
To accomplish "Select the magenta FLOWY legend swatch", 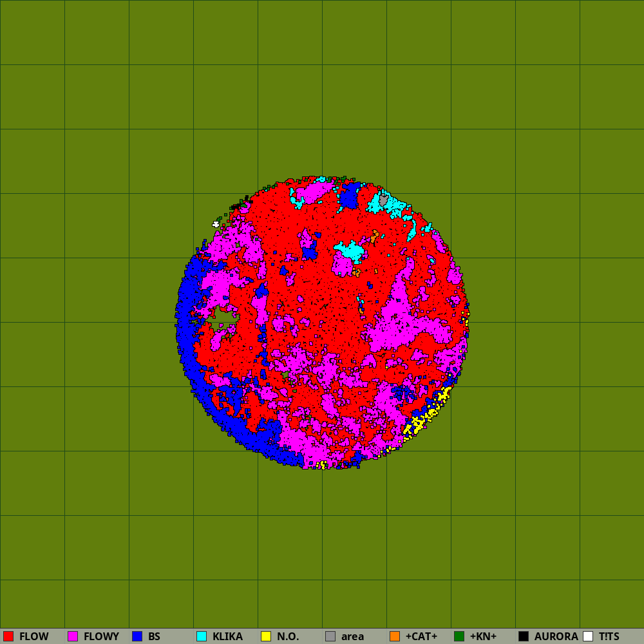I will [73, 636].
